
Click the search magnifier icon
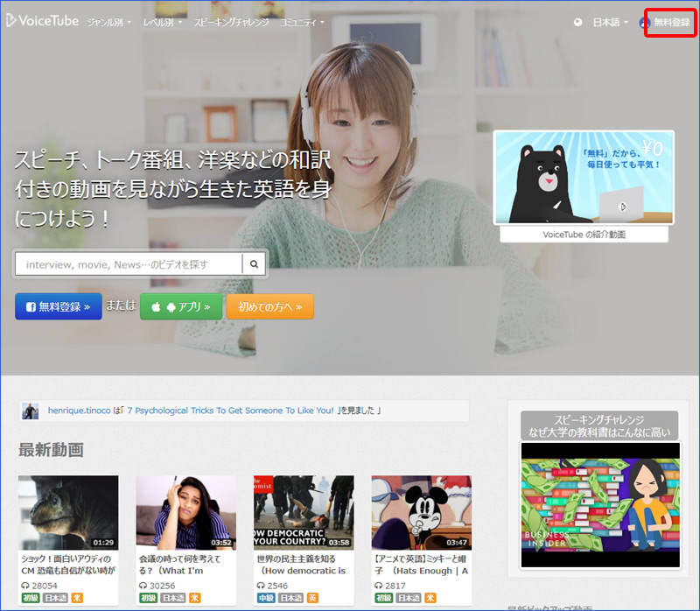click(254, 263)
